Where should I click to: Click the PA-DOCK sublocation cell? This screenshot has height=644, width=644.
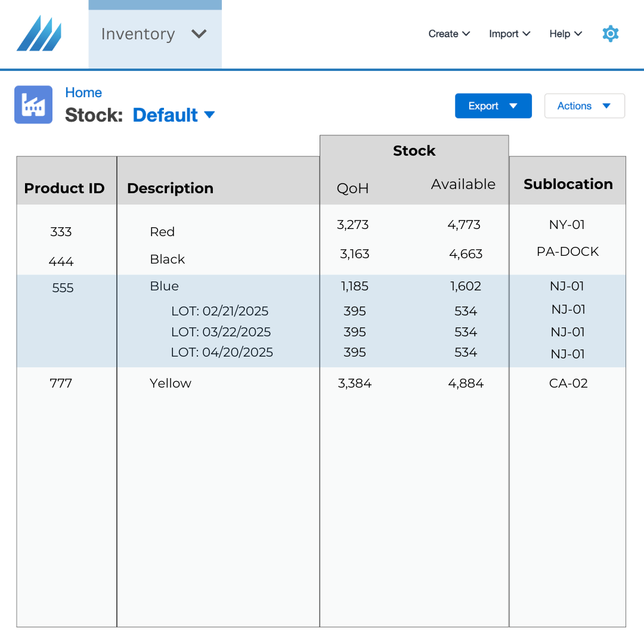click(568, 252)
